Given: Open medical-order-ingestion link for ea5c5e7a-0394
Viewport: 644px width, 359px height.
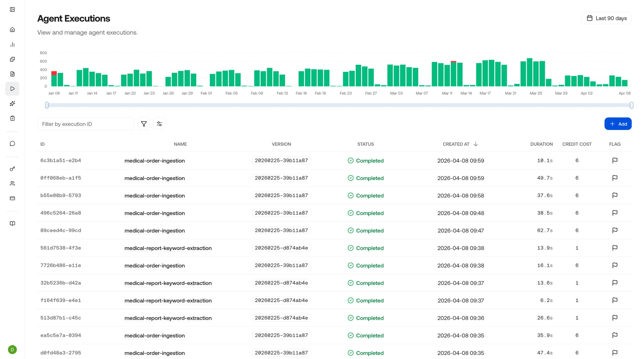Looking at the screenshot, I should coord(155,336).
